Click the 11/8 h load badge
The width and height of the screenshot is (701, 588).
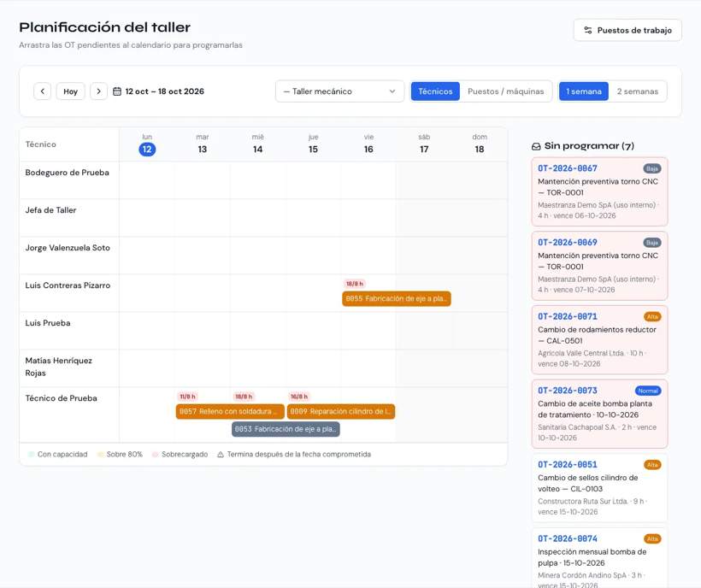coord(188,397)
